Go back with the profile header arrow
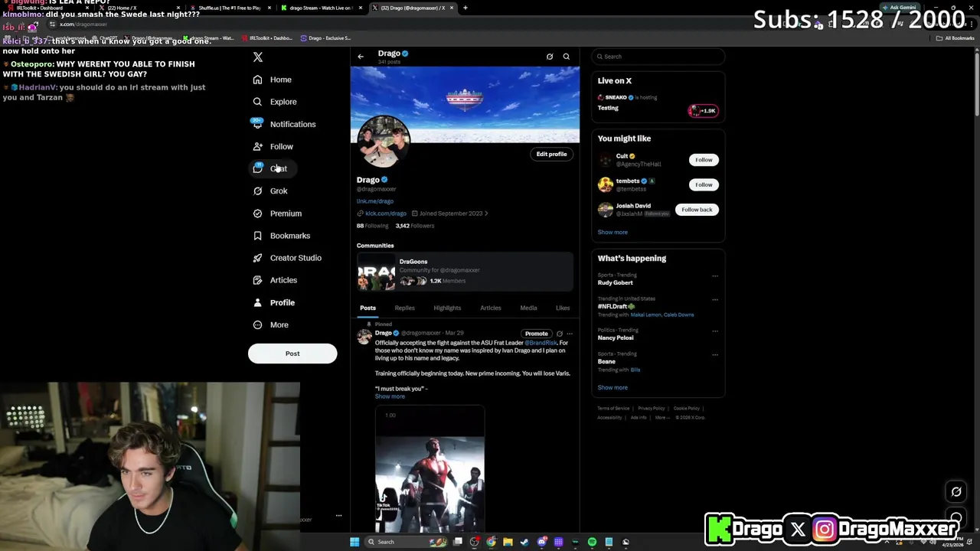The image size is (980, 551). tap(361, 57)
